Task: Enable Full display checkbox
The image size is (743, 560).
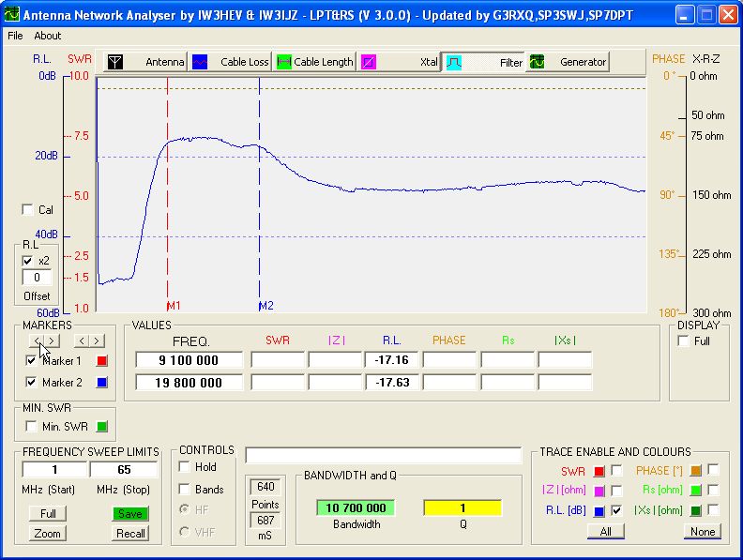Action: (x=683, y=341)
